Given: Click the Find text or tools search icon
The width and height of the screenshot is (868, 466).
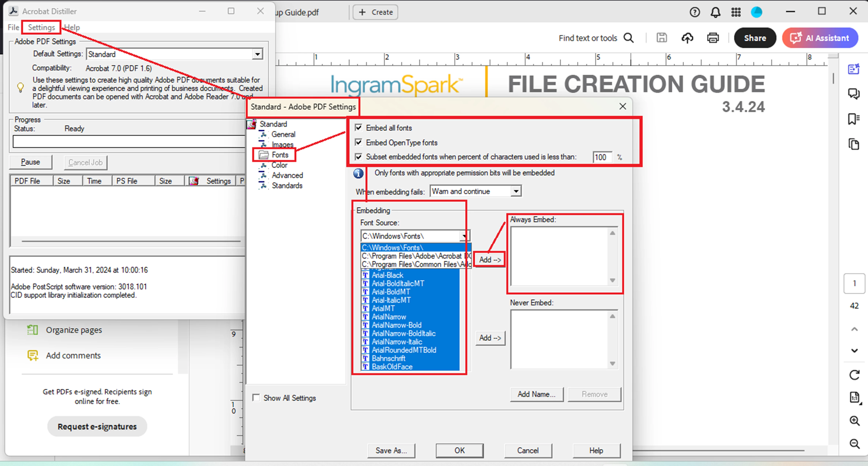Looking at the screenshot, I should coord(629,38).
